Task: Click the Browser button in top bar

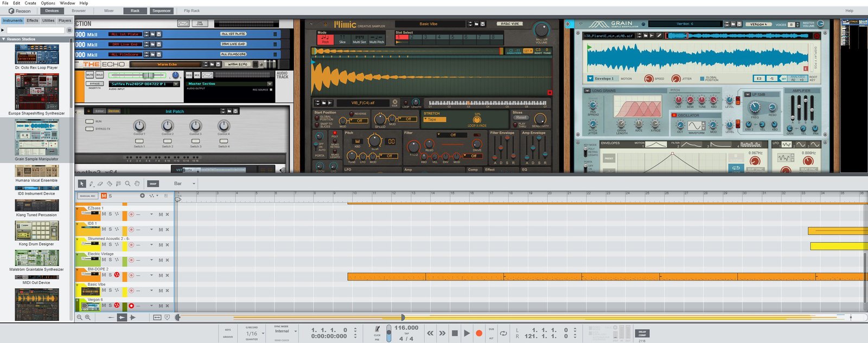Action: click(x=79, y=11)
